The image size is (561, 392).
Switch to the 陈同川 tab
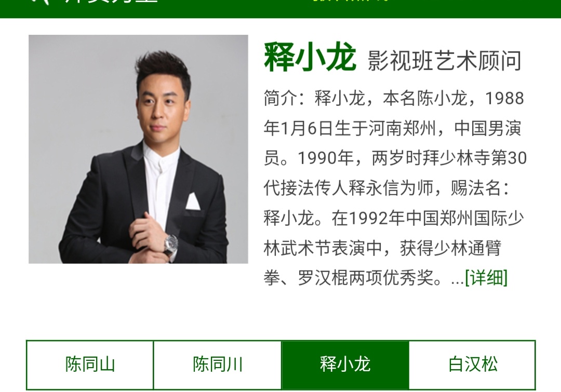[218, 365]
